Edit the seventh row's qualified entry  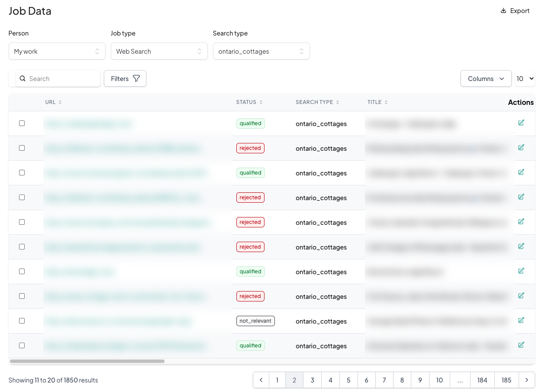pyautogui.click(x=521, y=271)
